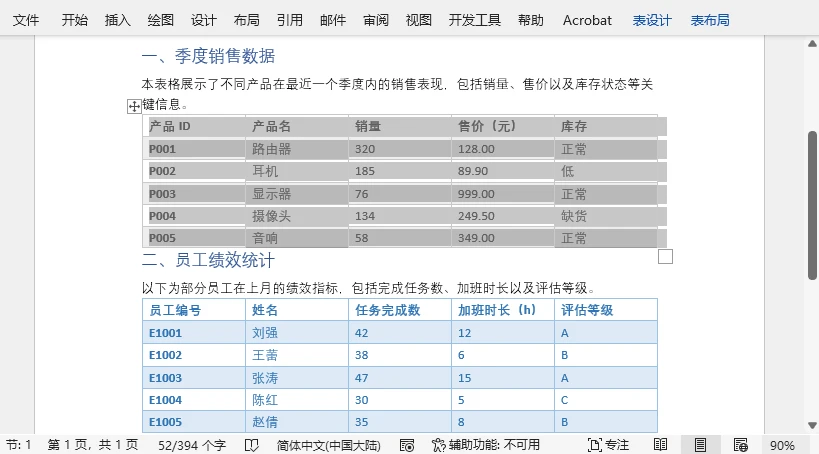Switch to Read Mode view icon
The width and height of the screenshot is (819, 454).
pos(660,445)
